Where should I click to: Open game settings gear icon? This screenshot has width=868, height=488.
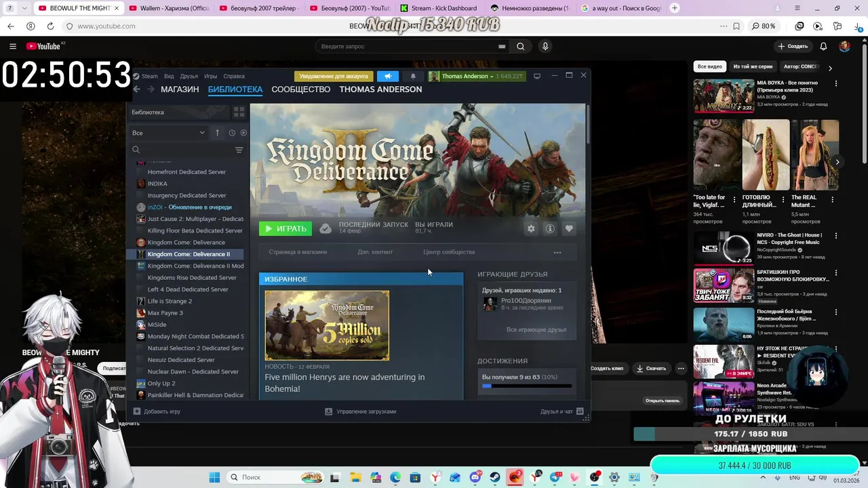click(531, 228)
